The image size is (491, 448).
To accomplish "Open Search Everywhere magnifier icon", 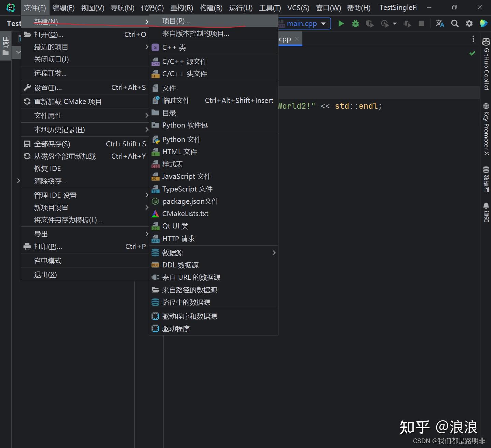I will (455, 24).
